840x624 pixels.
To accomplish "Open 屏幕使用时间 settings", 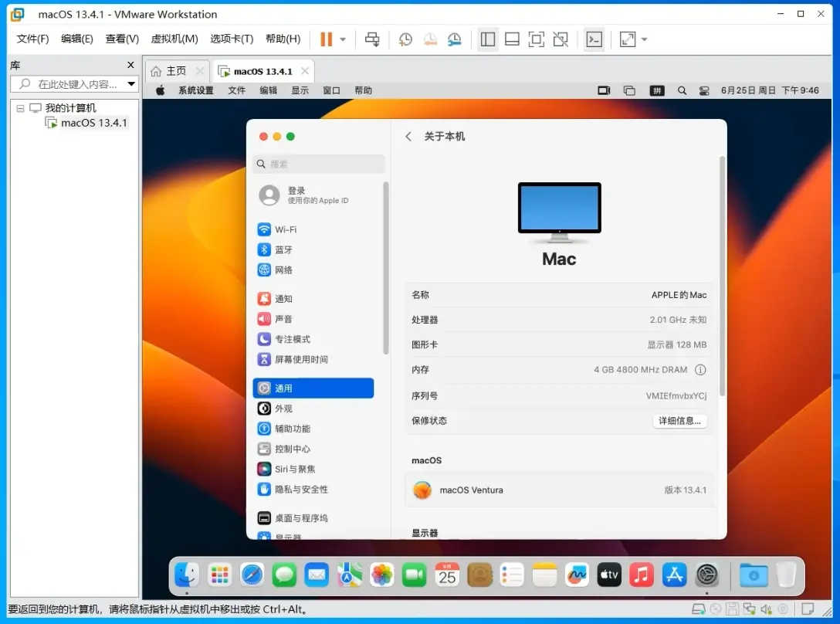I will pyautogui.click(x=313, y=359).
